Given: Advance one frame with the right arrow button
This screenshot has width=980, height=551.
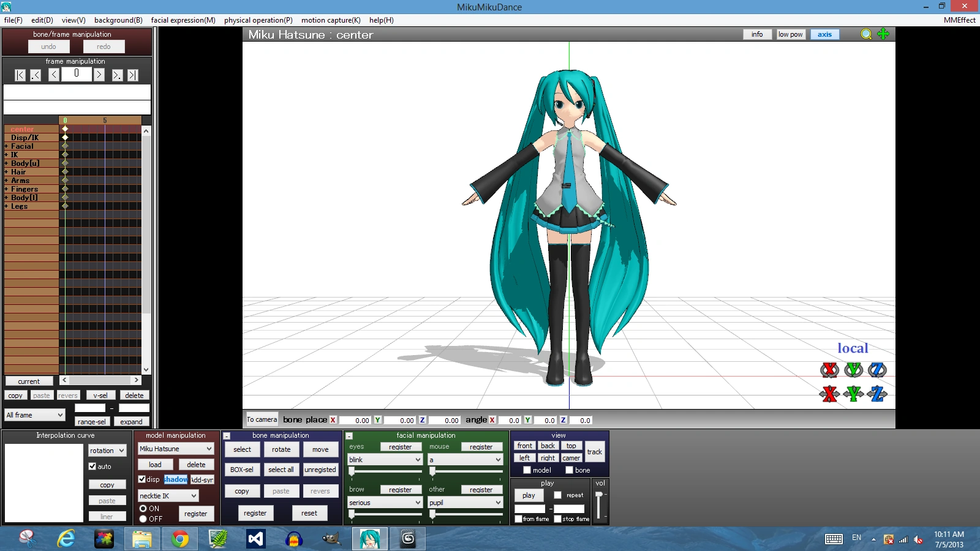Looking at the screenshot, I should tap(99, 74).
